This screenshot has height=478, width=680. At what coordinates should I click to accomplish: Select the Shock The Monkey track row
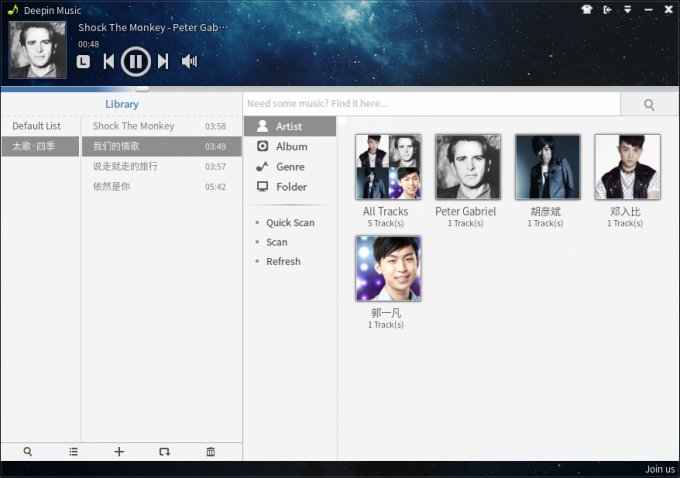[x=161, y=126]
